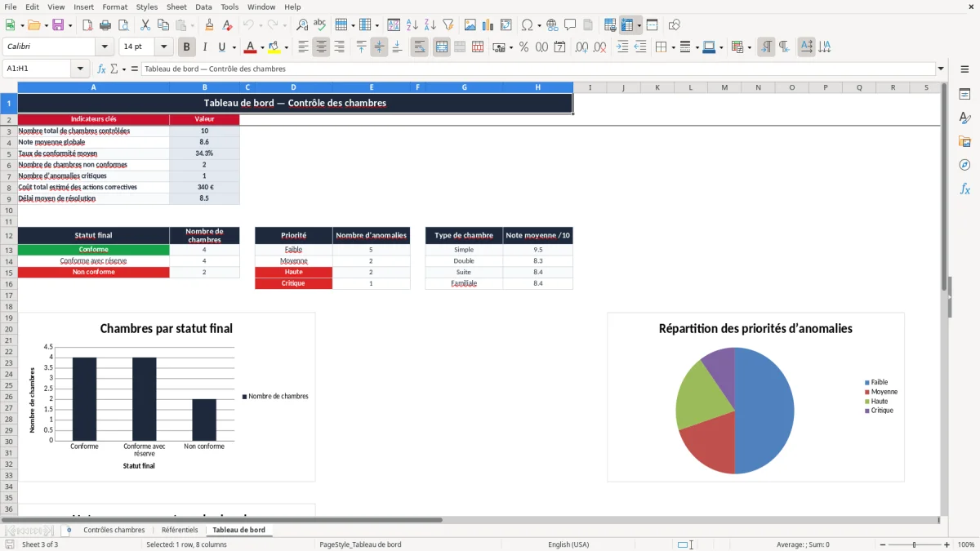The image size is (980, 551).
Task: Format as percent
Action: pos(524,47)
